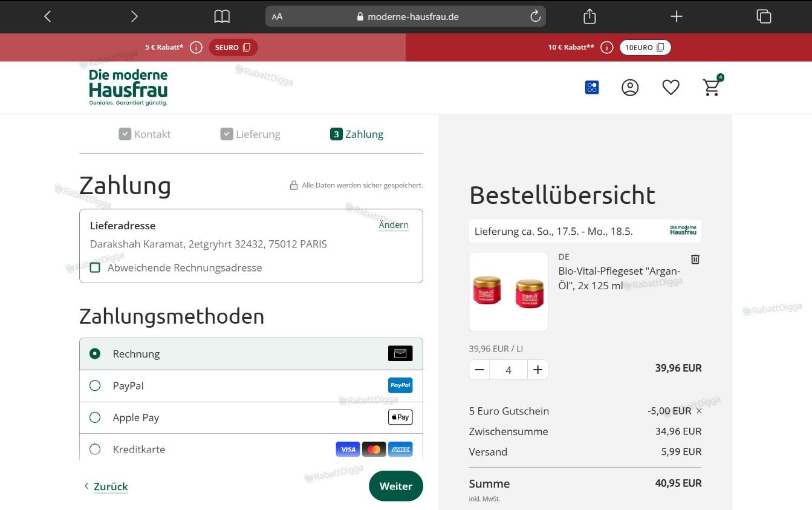Screen dimensions: 812x510
Task: Click the Amex card logo
Action: 400,449
